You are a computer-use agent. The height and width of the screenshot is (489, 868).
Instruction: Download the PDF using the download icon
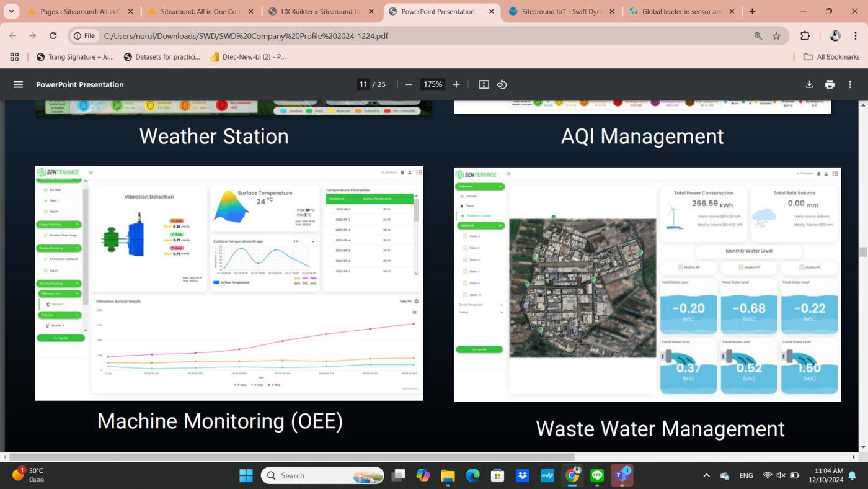coord(809,84)
